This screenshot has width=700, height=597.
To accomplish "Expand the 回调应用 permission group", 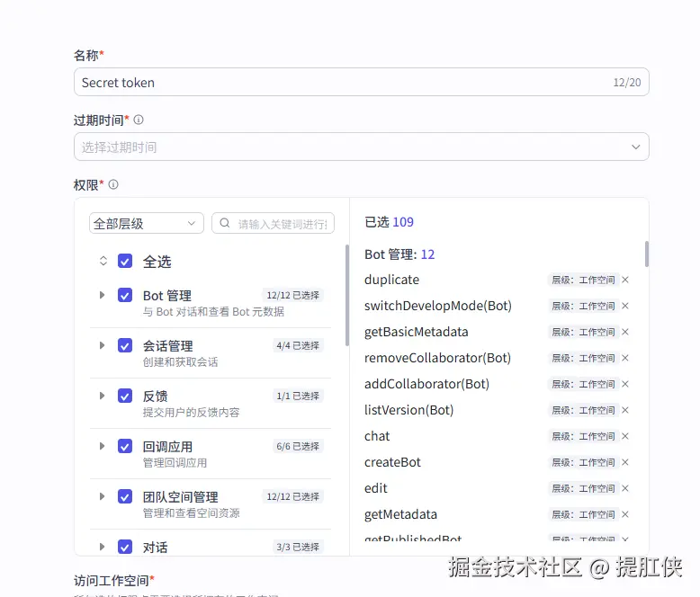I will 103,446.
